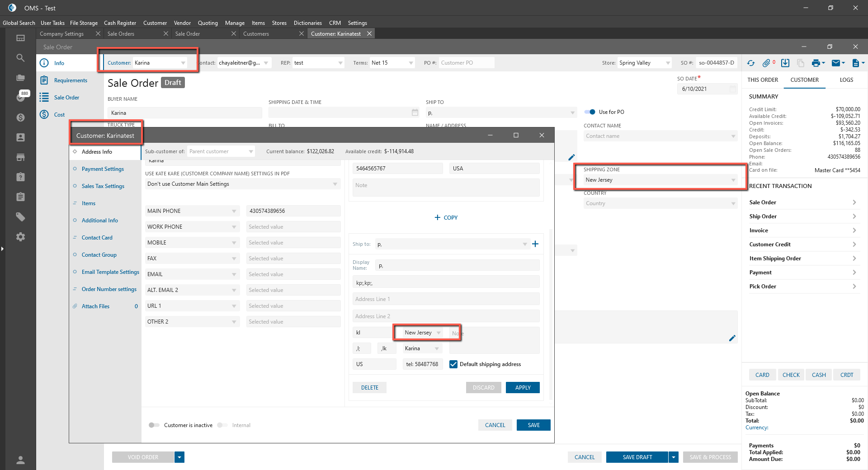This screenshot has width=868, height=470.
Task: Open the store icon in left sidebar
Action: click(x=20, y=157)
